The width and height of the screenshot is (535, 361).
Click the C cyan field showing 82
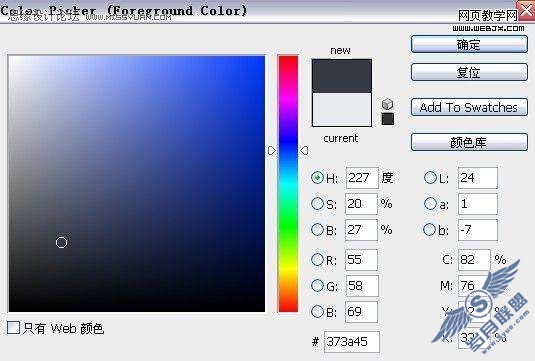(x=474, y=260)
